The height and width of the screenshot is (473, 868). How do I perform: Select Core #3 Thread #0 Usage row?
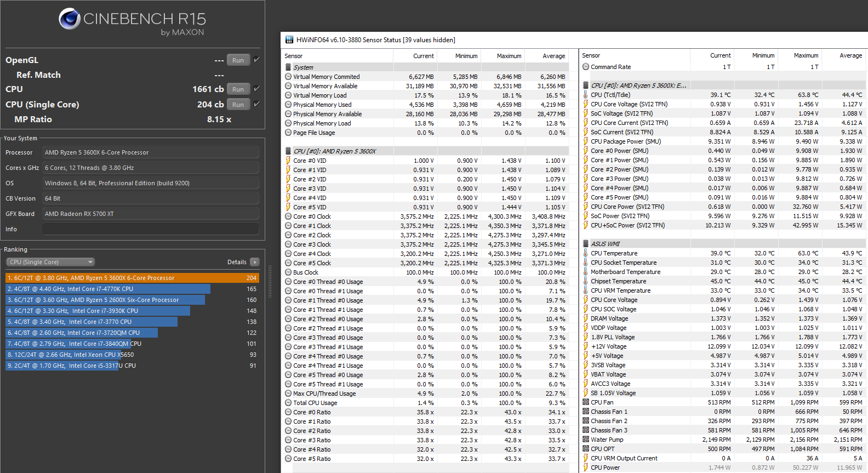(x=426, y=338)
